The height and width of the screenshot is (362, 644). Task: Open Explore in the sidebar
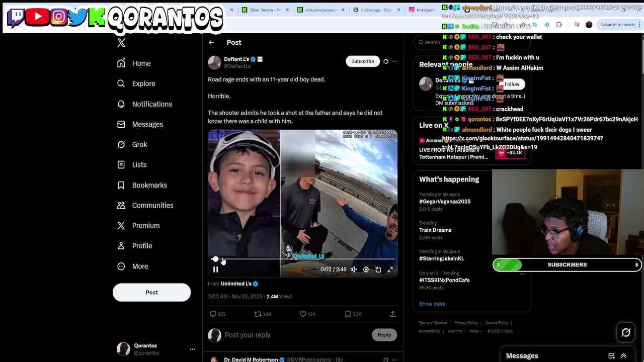[x=136, y=83]
